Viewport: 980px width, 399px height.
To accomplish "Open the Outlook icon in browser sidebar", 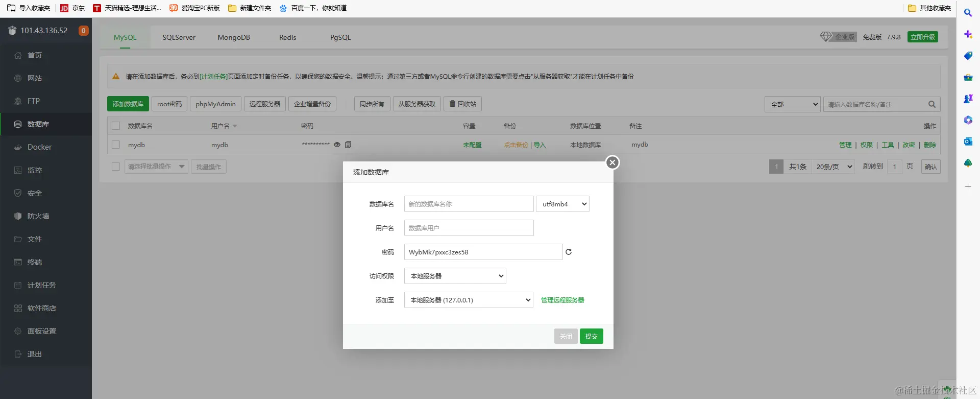I will (968, 142).
